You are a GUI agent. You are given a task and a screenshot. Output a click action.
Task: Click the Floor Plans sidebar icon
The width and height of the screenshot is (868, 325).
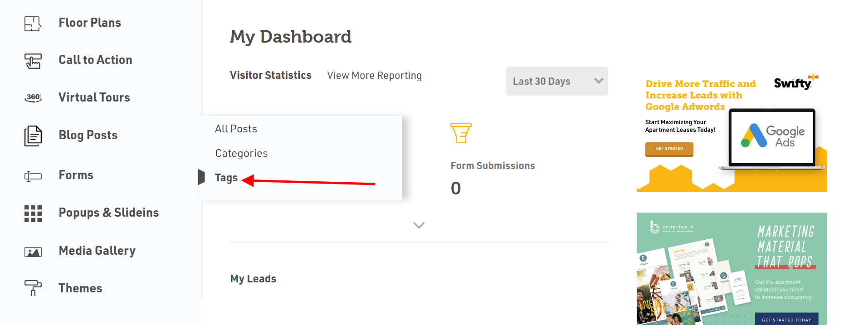pos(33,23)
